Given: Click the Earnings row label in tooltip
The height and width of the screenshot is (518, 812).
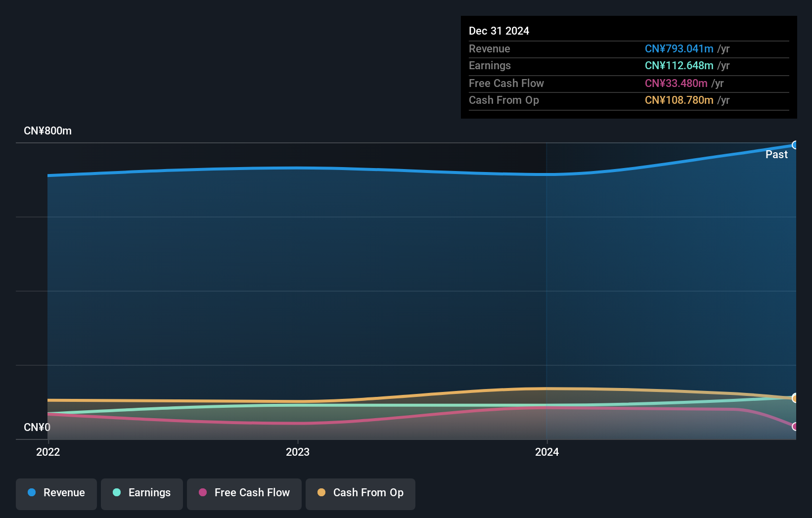Looking at the screenshot, I should (490, 65).
